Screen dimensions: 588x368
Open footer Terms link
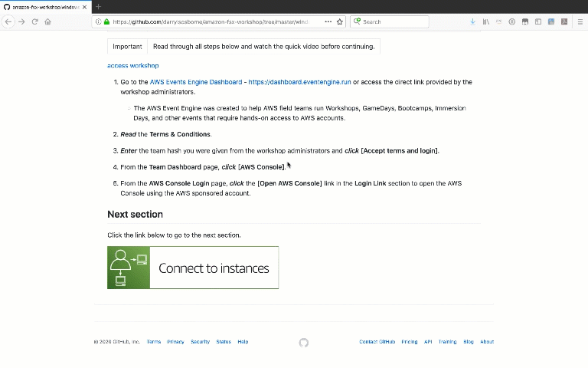point(154,342)
